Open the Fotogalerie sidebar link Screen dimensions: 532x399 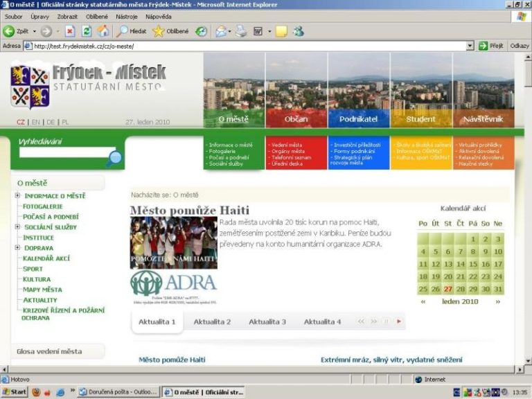tap(43, 206)
